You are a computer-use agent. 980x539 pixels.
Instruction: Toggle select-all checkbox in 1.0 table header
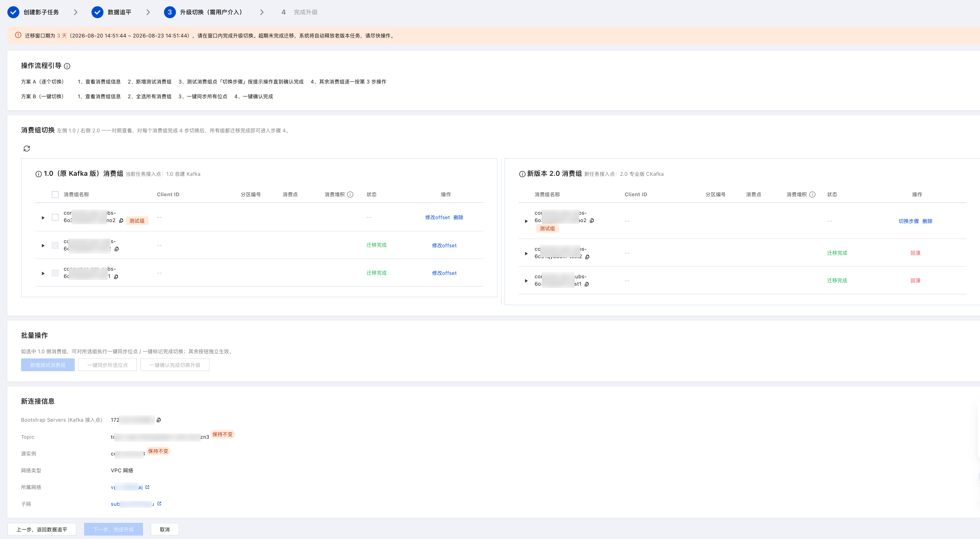pos(55,195)
